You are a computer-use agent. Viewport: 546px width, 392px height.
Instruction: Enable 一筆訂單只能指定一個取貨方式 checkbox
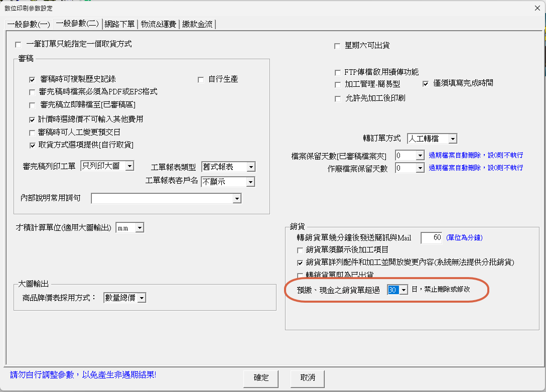19,44
